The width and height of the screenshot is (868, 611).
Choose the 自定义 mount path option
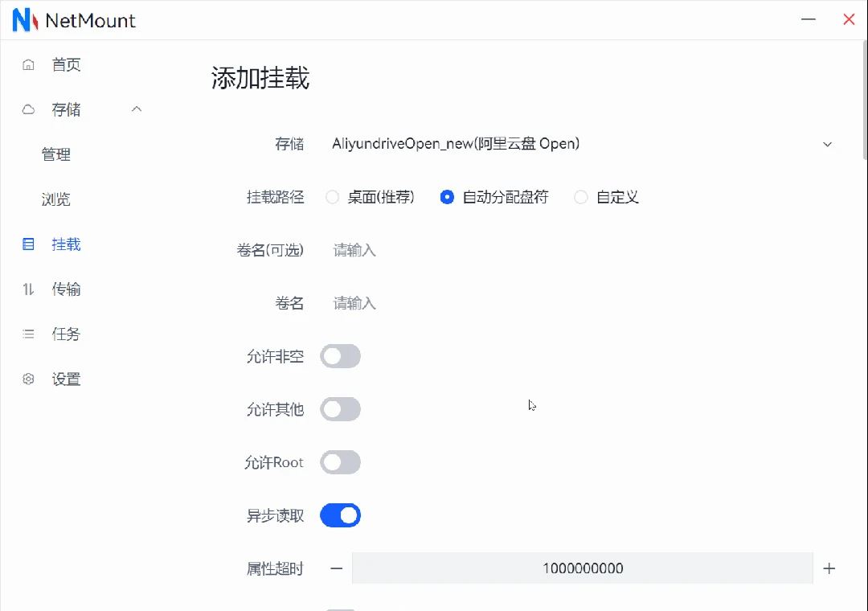(607, 197)
